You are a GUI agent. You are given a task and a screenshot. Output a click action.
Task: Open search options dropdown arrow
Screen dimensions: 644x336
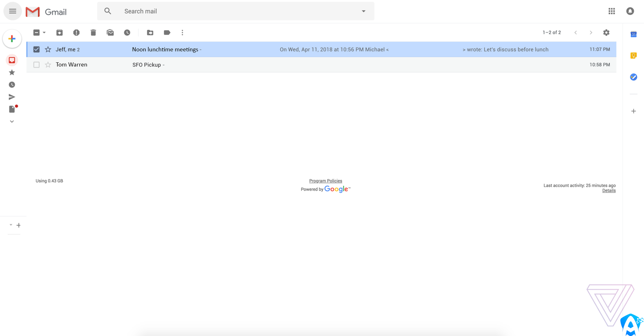coord(363,11)
